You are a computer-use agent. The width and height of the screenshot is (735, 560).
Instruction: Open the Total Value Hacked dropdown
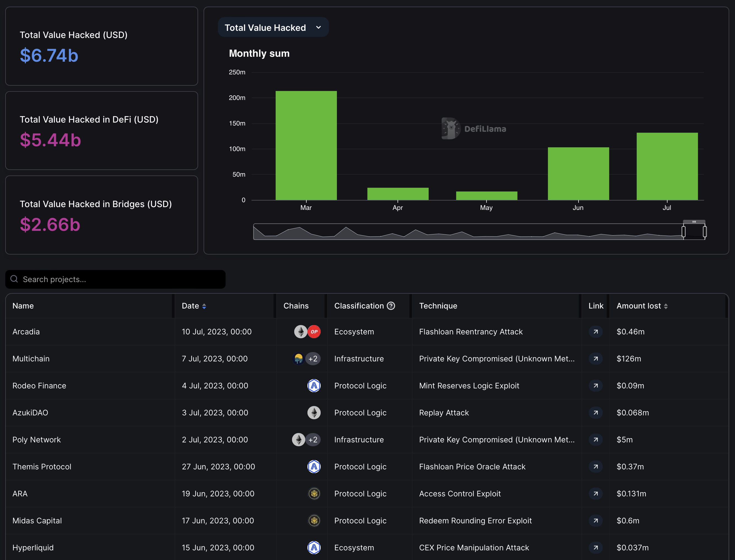273,27
